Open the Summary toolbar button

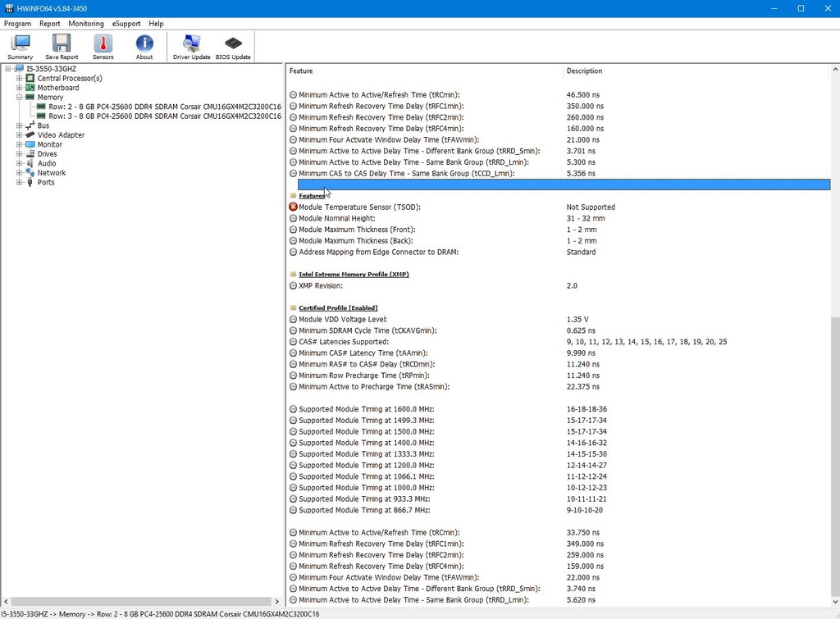[x=21, y=47]
